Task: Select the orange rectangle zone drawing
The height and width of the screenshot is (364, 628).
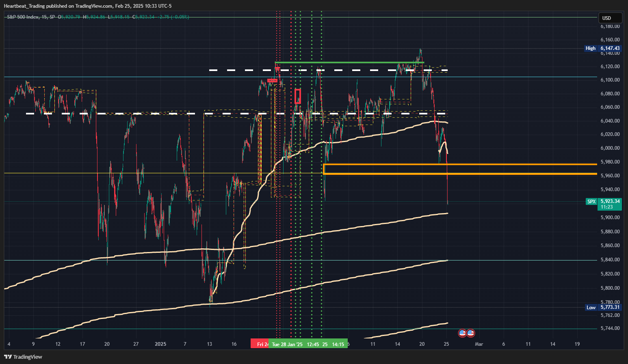Action: tap(460, 169)
